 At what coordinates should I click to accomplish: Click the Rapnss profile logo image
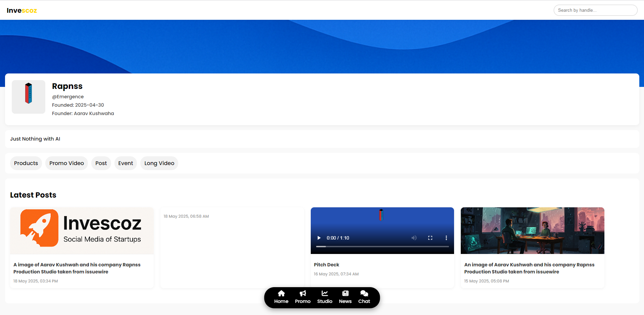[x=29, y=97]
